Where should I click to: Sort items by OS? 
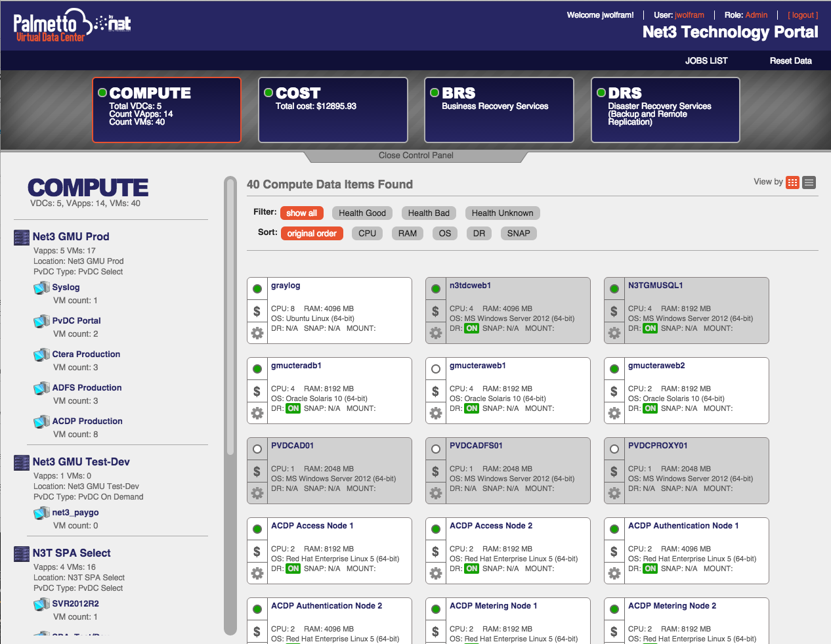445,233
